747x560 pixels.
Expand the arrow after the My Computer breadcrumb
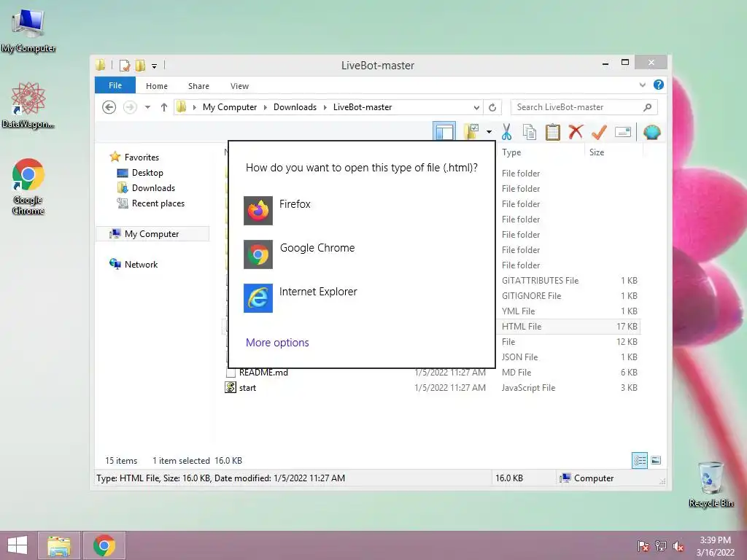(x=266, y=107)
